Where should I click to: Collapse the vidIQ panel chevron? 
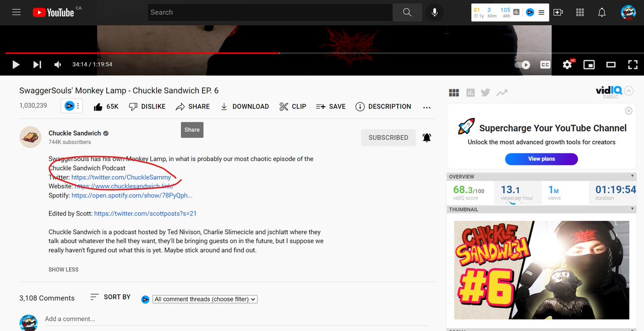(629, 91)
